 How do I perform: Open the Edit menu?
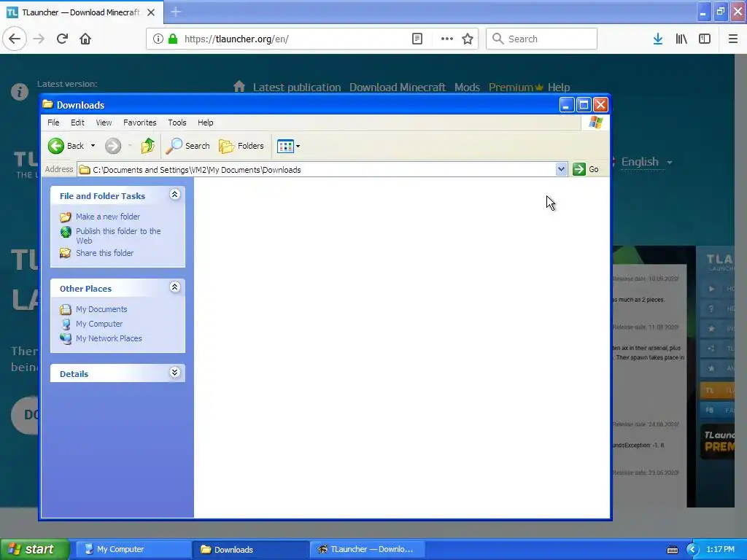tap(77, 122)
